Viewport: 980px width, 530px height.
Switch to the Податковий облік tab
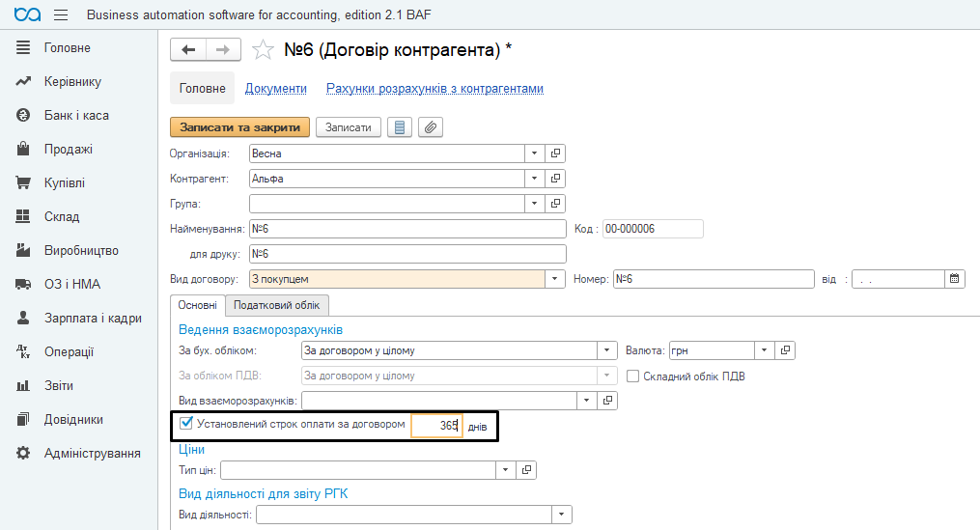tap(276, 305)
